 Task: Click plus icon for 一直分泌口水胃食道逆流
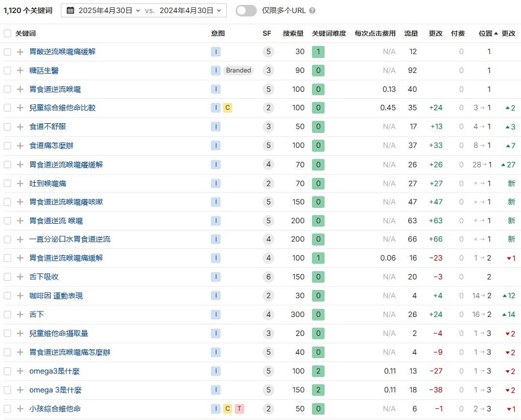[20, 239]
